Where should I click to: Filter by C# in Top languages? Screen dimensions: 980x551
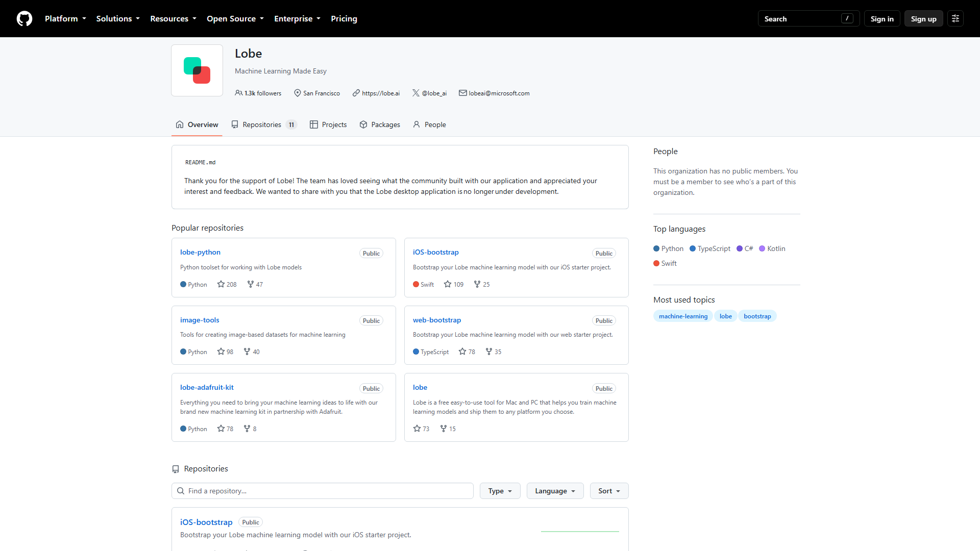(x=745, y=248)
